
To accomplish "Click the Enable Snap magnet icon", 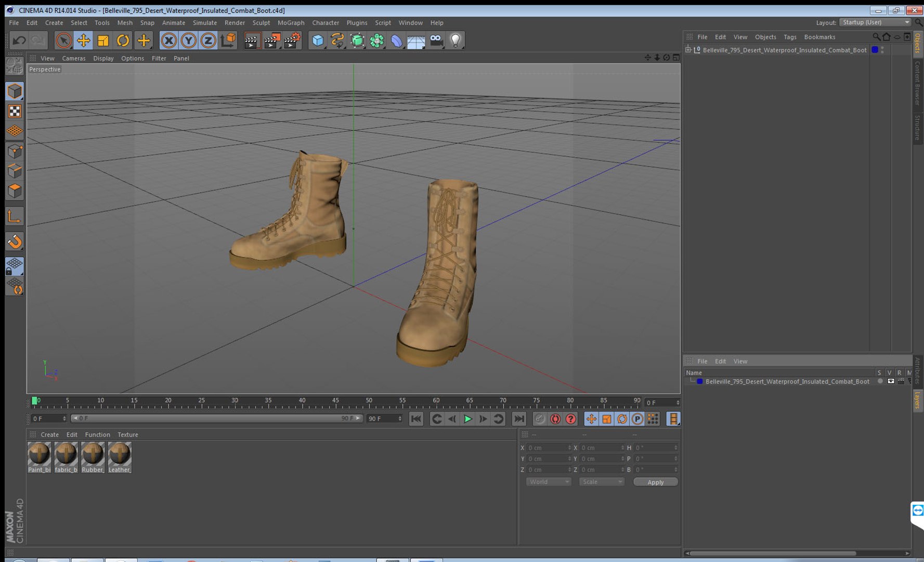I will [x=15, y=241].
